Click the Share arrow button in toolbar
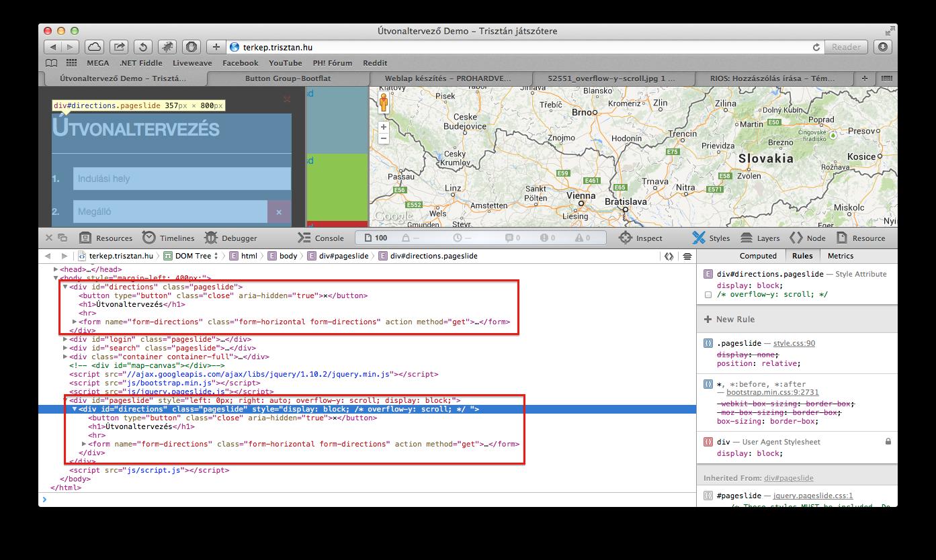Image resolution: width=936 pixels, height=560 pixels. [119, 47]
